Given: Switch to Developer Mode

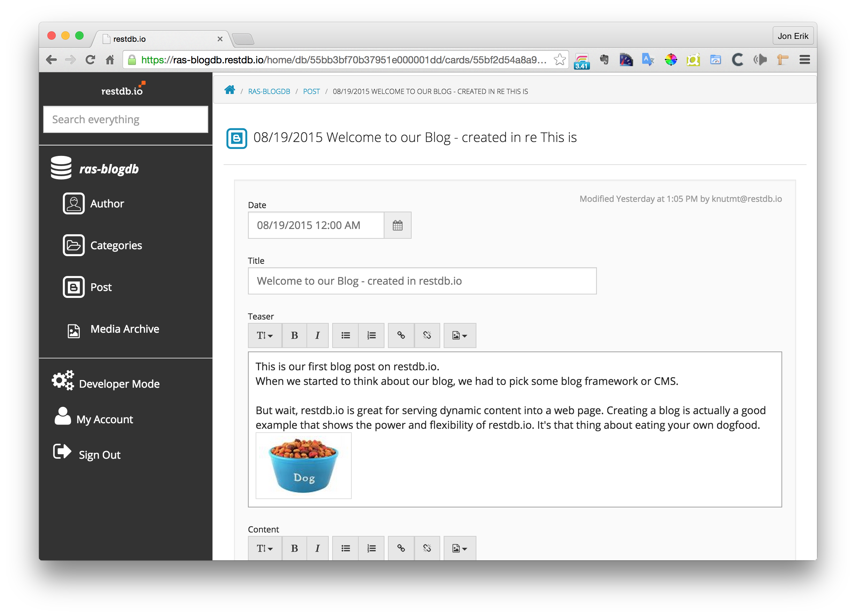Looking at the screenshot, I should [x=119, y=384].
